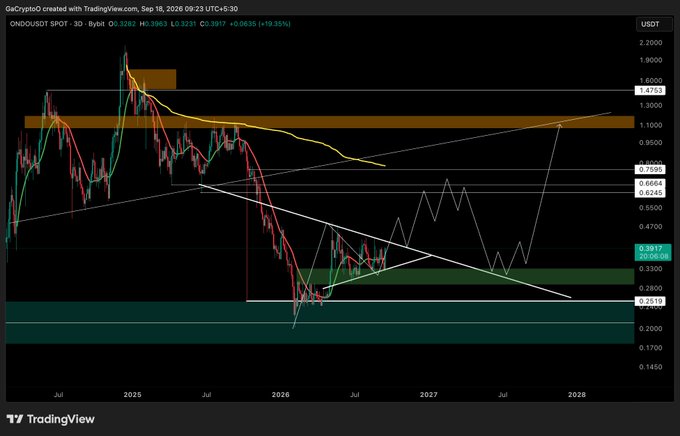Image resolution: width=680 pixels, height=436 pixels.
Task: Click the high value H0.3963
Action: coord(156,24)
